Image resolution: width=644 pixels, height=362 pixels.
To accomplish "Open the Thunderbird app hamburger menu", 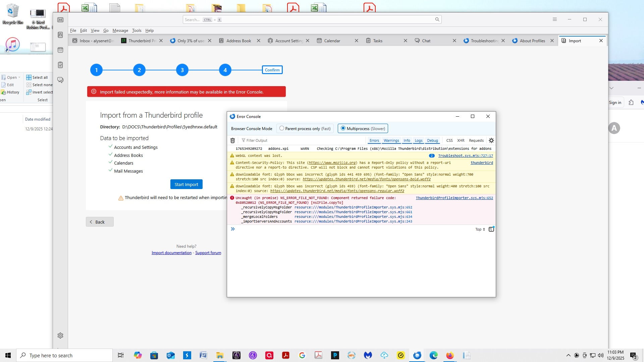I will tap(555, 19).
